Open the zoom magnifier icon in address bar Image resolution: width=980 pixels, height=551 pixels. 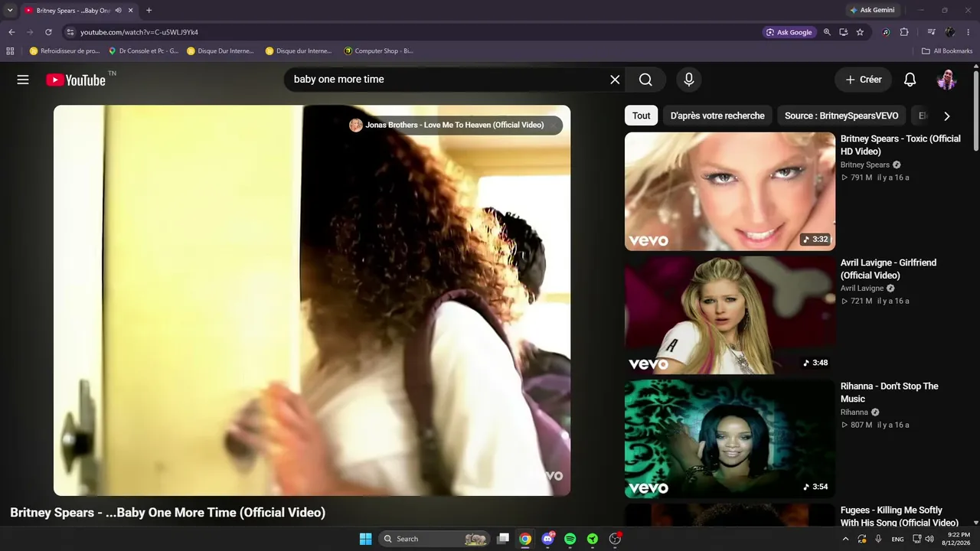coord(827,32)
